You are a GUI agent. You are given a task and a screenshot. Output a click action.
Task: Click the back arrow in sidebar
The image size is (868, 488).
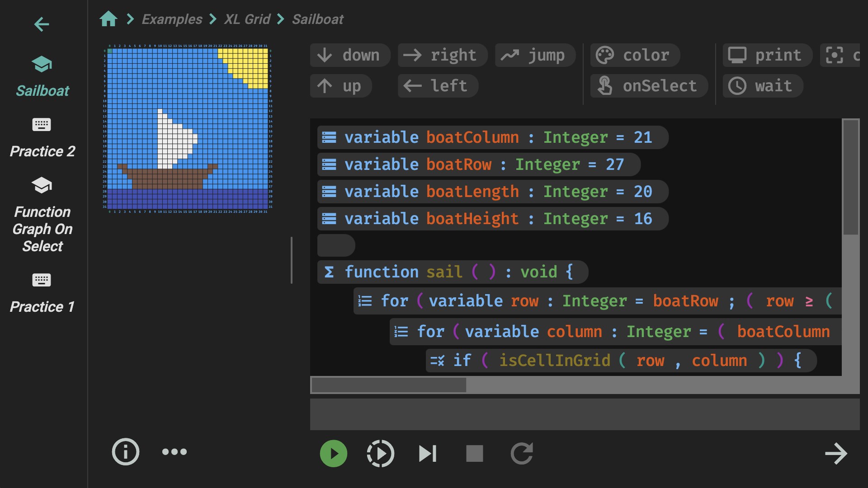(42, 24)
